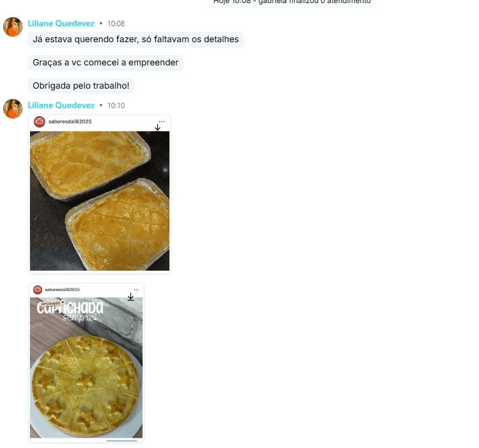Click saboresdalili2025 profile logo on second post
479x448 pixels.
click(37, 290)
